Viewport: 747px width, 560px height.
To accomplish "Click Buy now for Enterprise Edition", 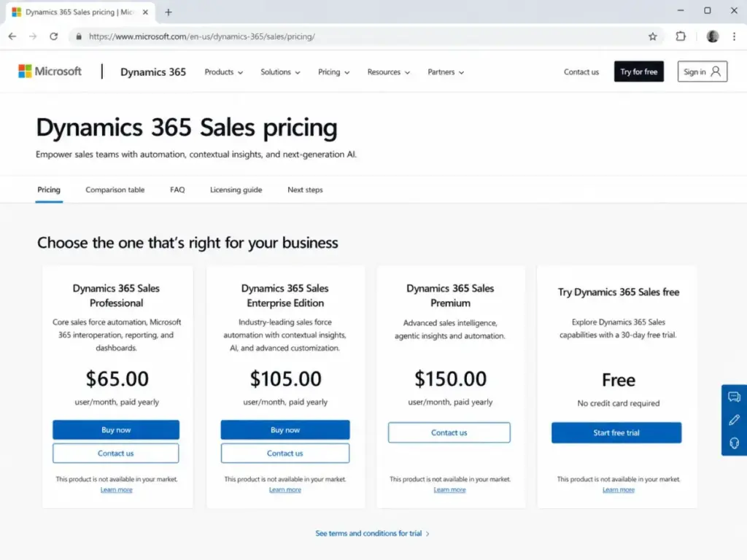I will pos(285,429).
